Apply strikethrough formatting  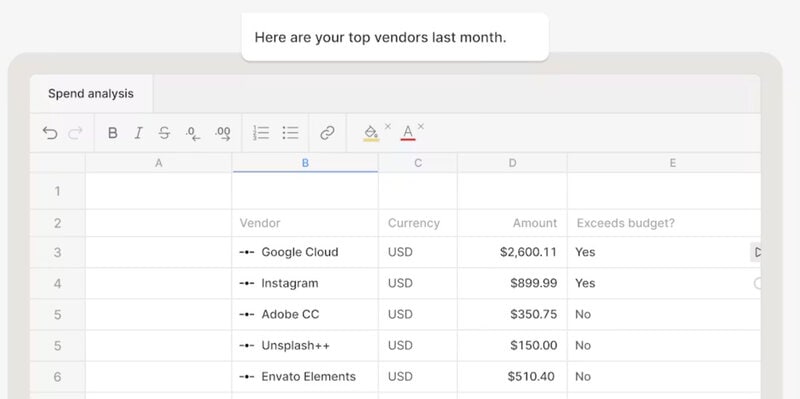coord(164,133)
